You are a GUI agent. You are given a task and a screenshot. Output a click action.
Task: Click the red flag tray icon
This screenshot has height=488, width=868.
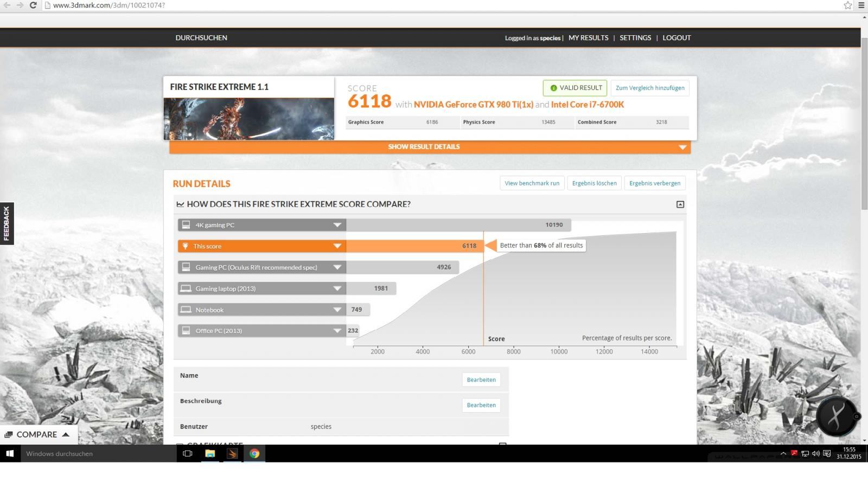pos(794,453)
